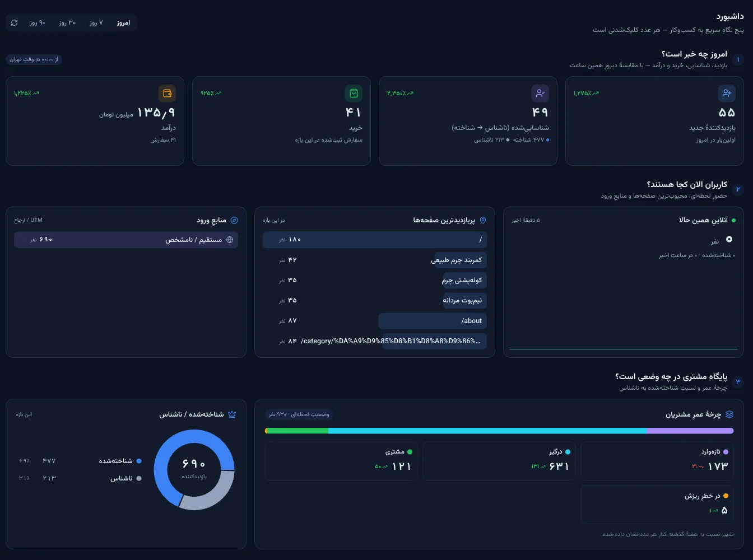This screenshot has width=753, height=560.
Task: Click the آنلاین همین حالا user count circle
Action: click(x=729, y=239)
